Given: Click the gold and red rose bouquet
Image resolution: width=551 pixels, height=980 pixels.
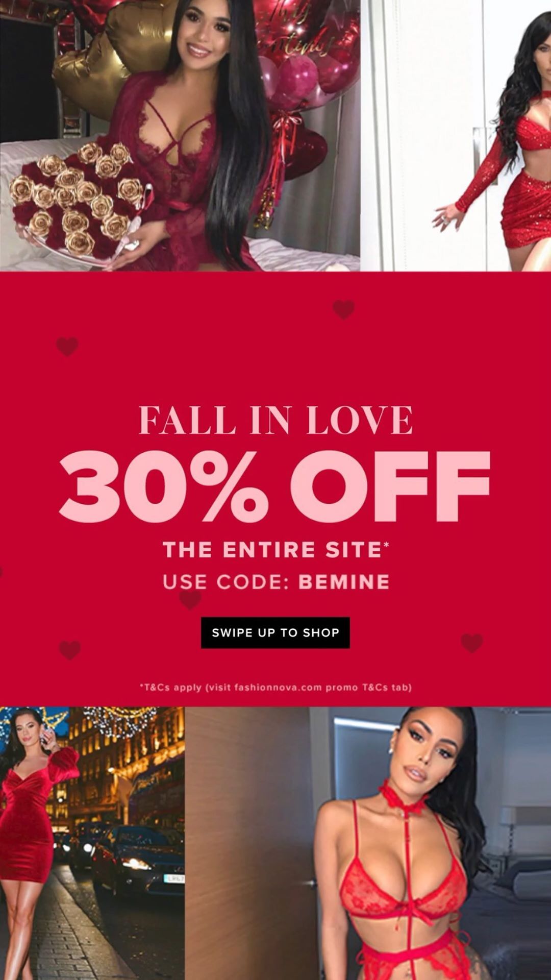Looking at the screenshot, I should pyautogui.click(x=77, y=202).
